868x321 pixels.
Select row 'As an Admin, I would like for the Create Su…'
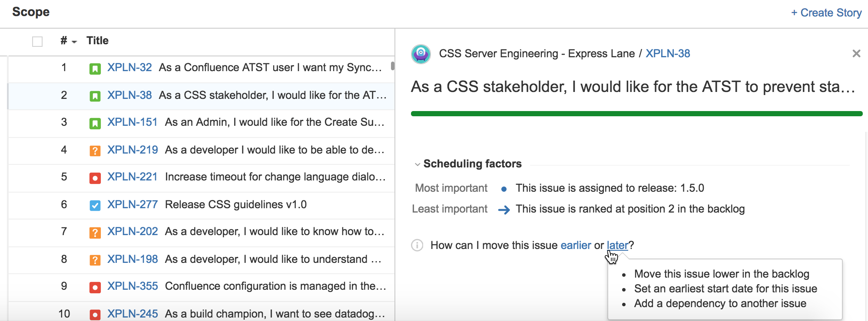pos(201,123)
